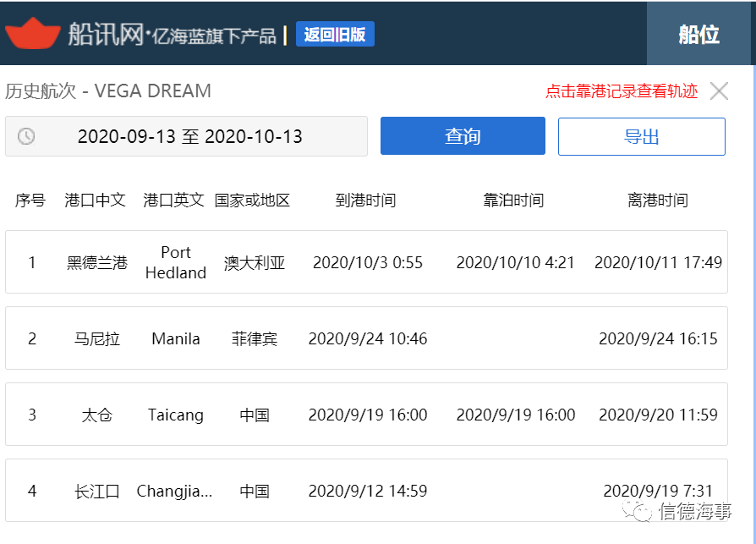Click departure time 2020/10/11 17:49
The image size is (756, 544).
click(658, 263)
